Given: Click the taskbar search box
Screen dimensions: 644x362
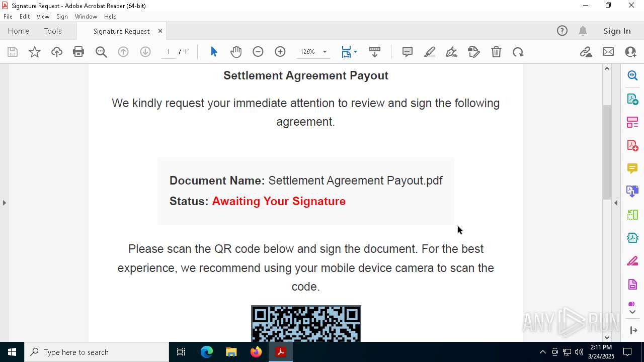Looking at the screenshot, I should pyautogui.click(x=97, y=352).
